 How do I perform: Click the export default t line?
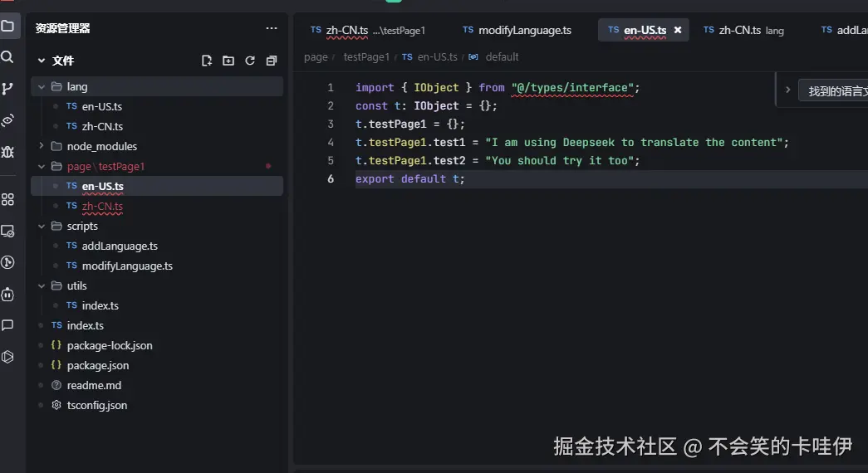409,178
